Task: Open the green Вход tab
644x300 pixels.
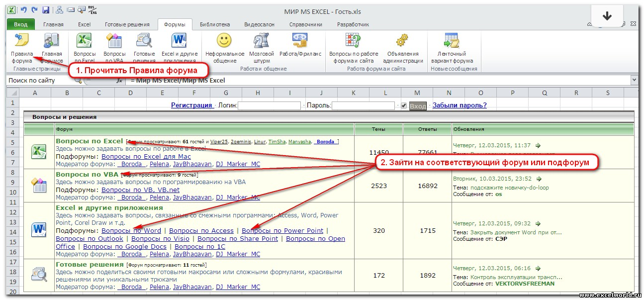Action: 21,24
